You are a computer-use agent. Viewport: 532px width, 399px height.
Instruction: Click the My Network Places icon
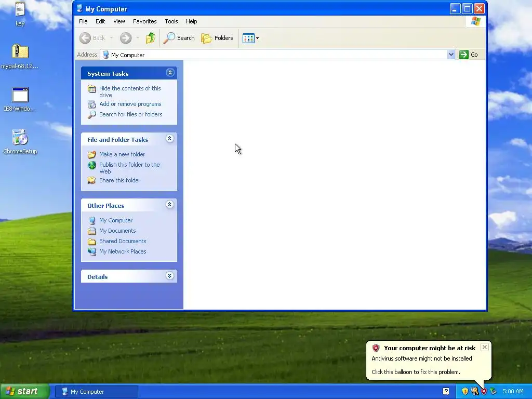point(92,251)
